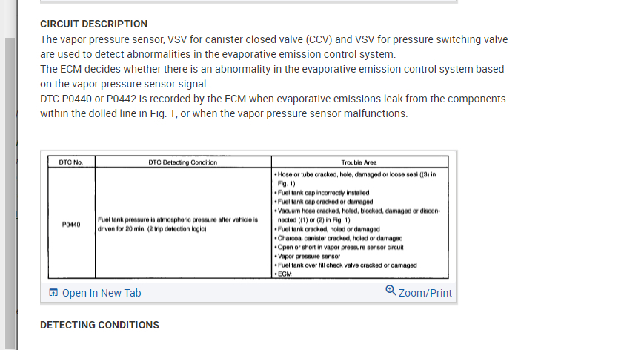Click the Open In New Tab icon
Image resolution: width=644 pixels, height=350 pixels.
click(x=53, y=293)
